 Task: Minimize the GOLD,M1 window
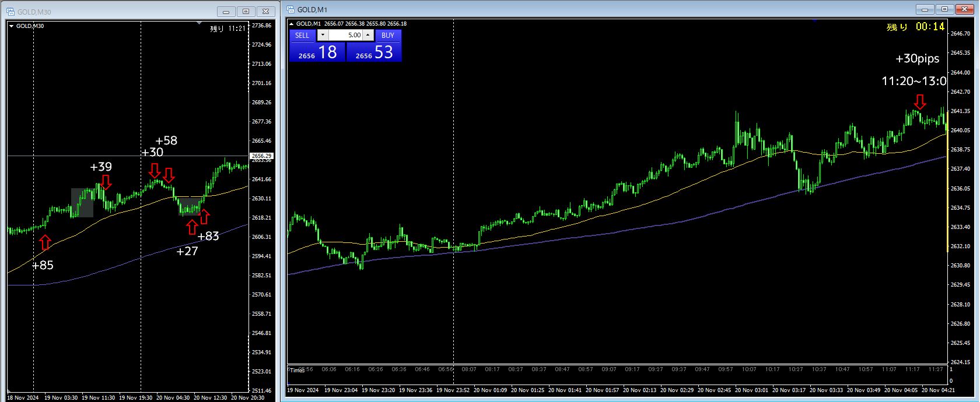[925, 9]
